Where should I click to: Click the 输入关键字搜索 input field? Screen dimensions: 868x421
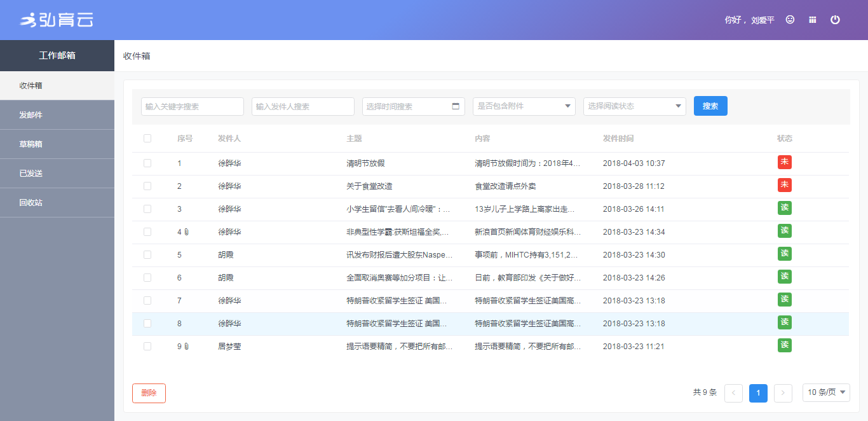tap(193, 106)
